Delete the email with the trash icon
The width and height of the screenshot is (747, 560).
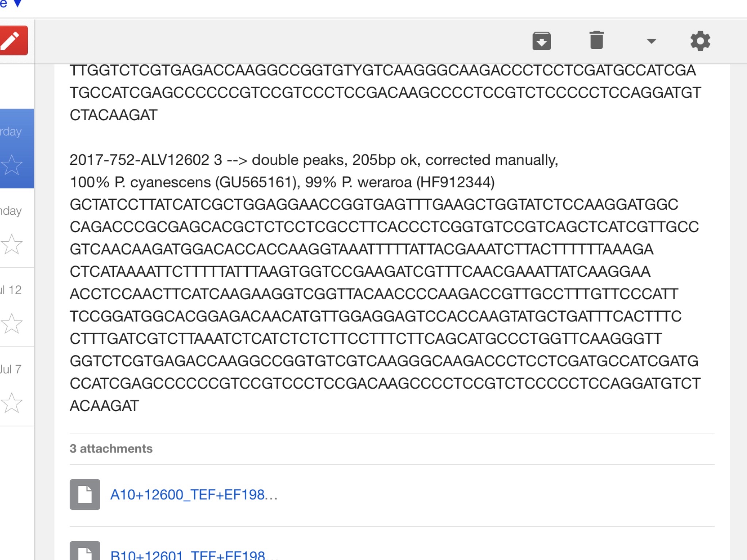(597, 40)
